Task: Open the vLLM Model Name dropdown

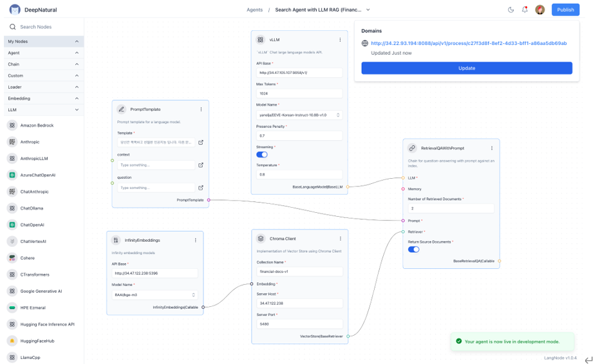Action: tap(299, 115)
